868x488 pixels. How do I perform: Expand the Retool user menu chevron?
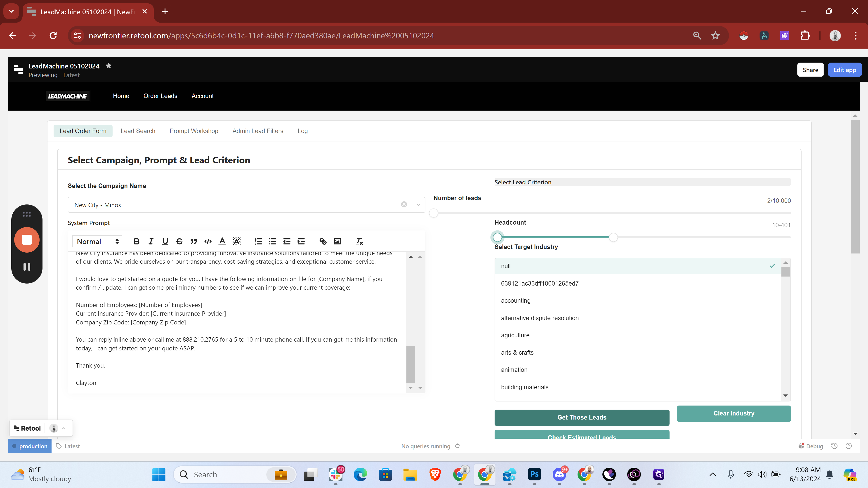64,428
